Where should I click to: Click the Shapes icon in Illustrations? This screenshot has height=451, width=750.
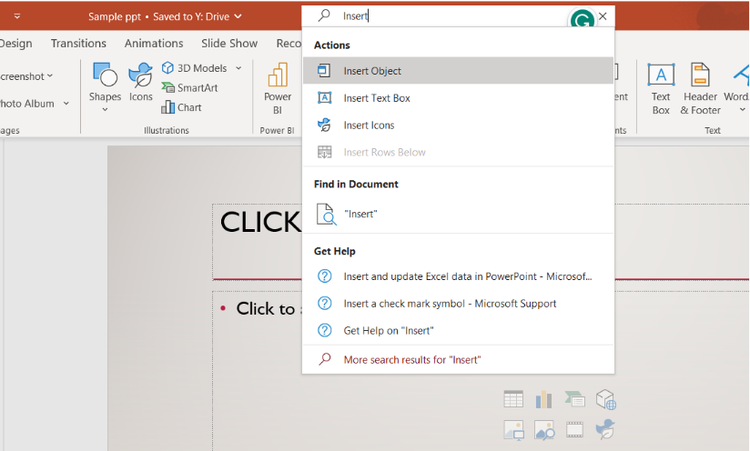point(105,76)
